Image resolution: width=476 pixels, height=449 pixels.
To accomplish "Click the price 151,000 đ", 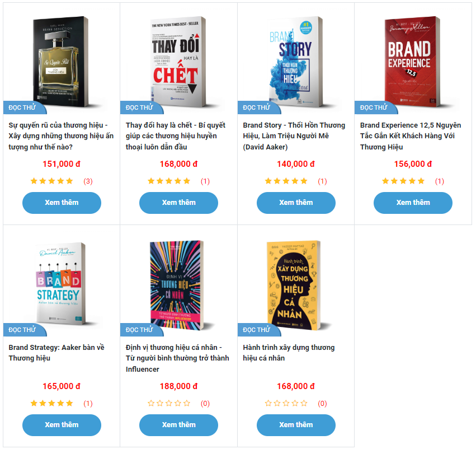I will (62, 164).
